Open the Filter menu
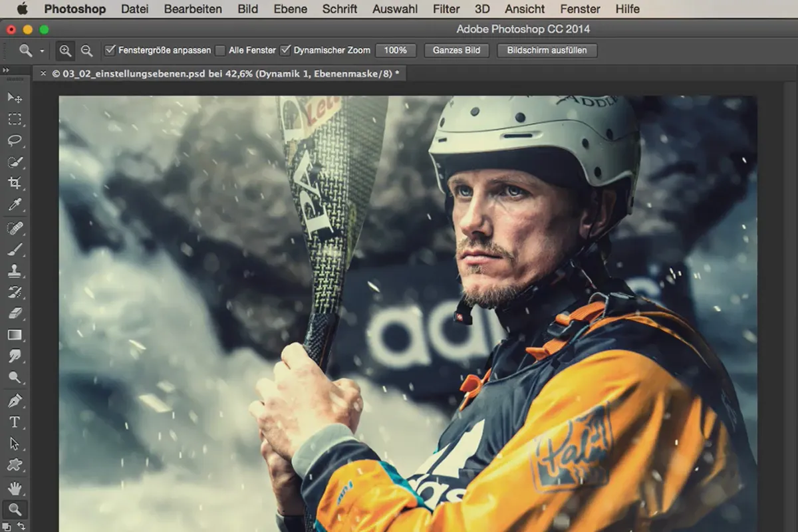798x532 pixels. tap(446, 9)
